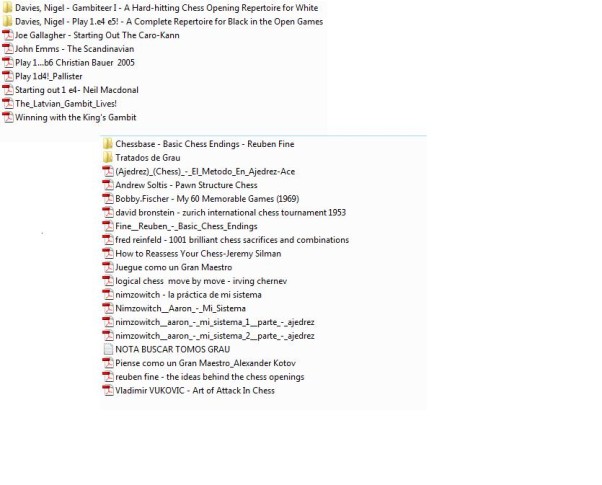602x485 pixels.
Task: Click PDF icon for Joe Gallagher Caro-Kann
Action: coord(7,35)
